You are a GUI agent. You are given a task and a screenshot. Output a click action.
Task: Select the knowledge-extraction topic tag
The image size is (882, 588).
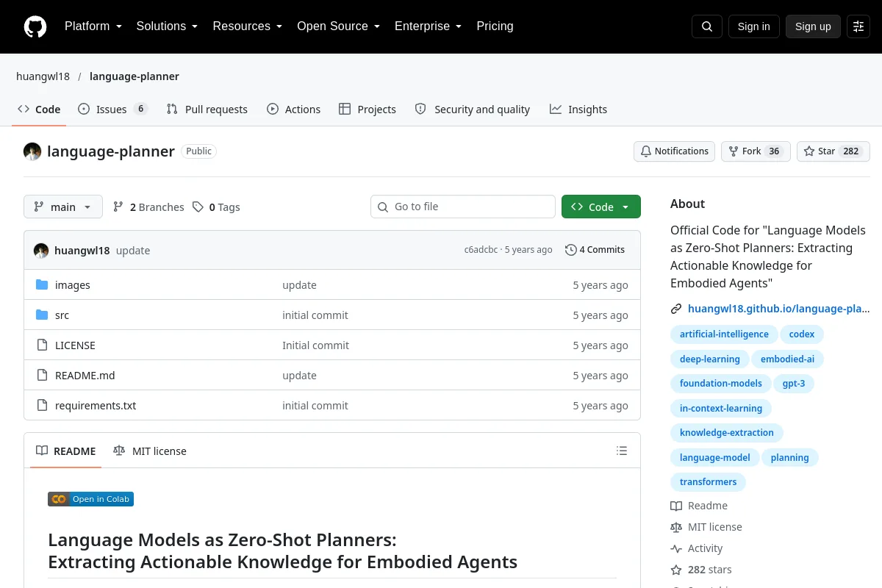point(727,433)
